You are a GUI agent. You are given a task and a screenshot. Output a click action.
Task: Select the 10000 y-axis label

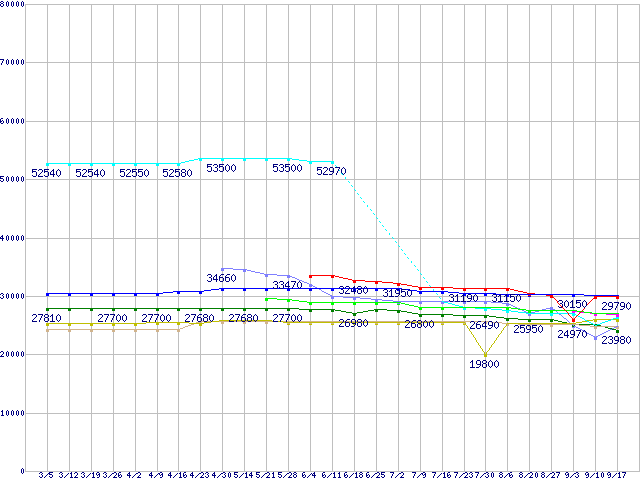13,412
